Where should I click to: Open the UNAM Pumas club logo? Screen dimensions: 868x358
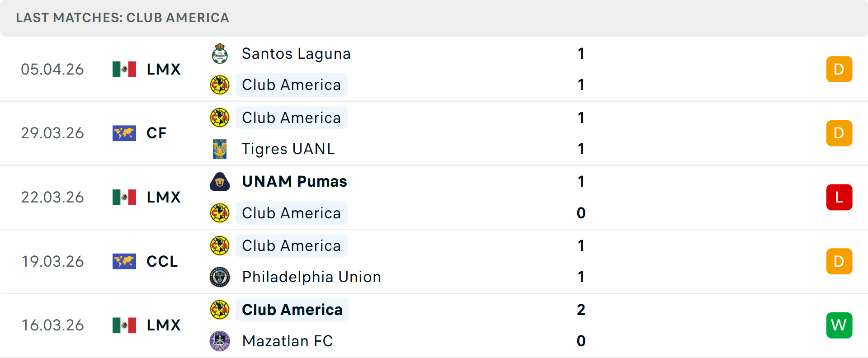click(220, 182)
